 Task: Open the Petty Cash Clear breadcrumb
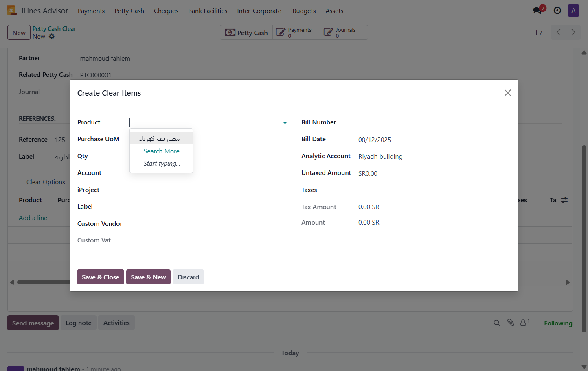54,29
